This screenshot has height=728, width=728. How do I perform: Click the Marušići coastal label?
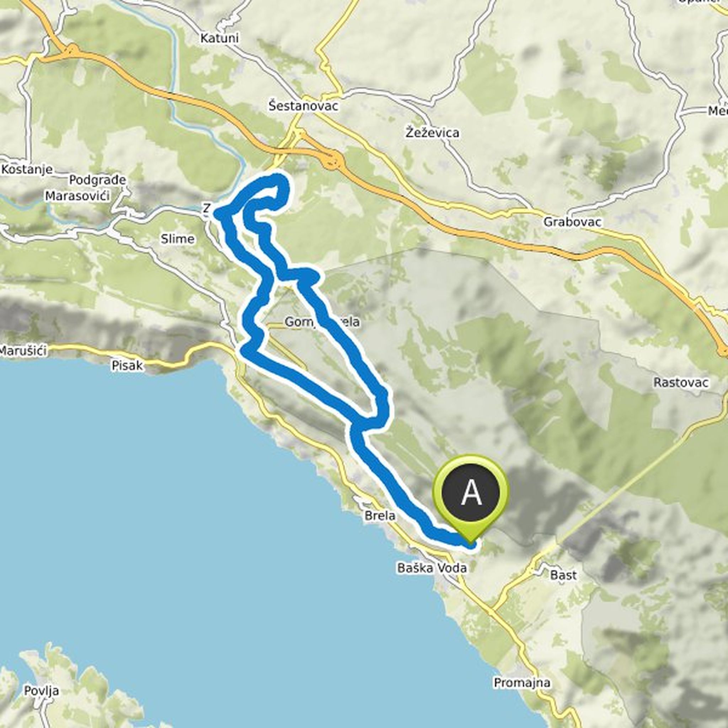click(23, 351)
